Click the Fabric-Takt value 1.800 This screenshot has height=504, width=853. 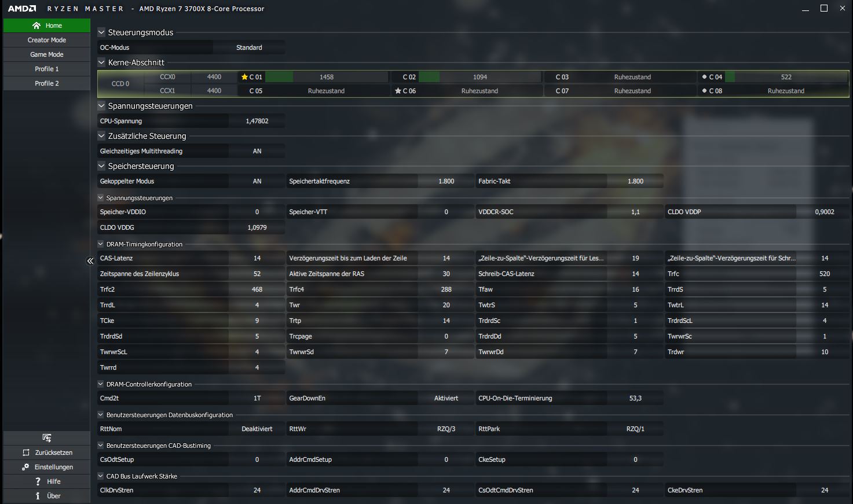(x=635, y=181)
